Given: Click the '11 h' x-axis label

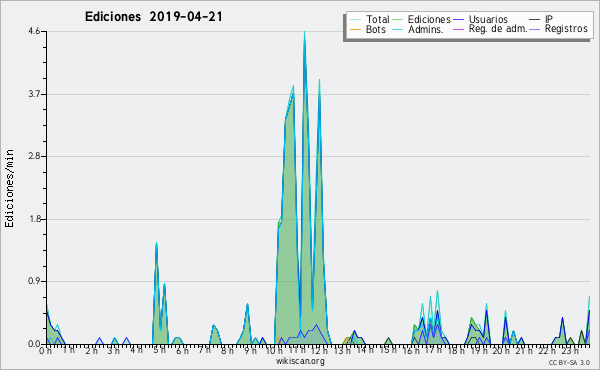Looking at the screenshot, I should pos(297,350).
